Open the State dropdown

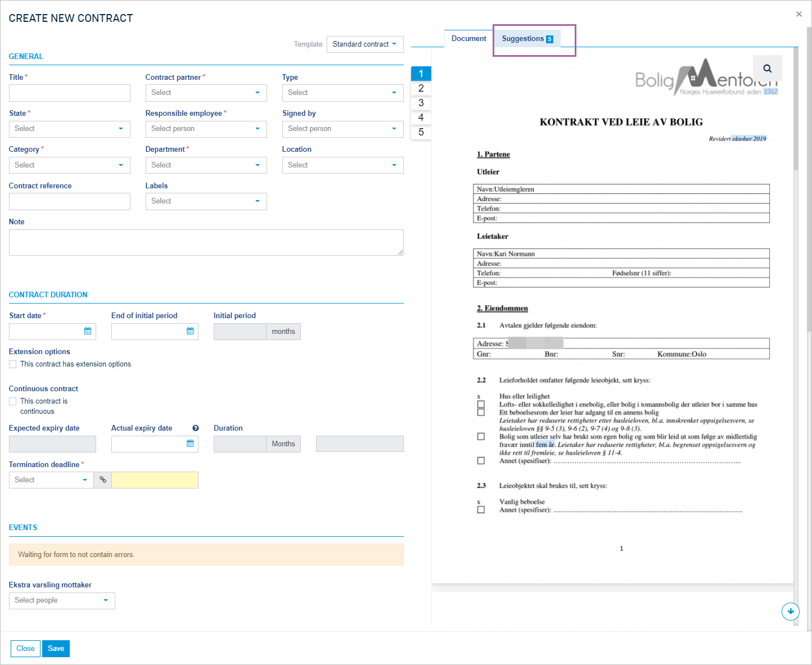[x=70, y=129]
